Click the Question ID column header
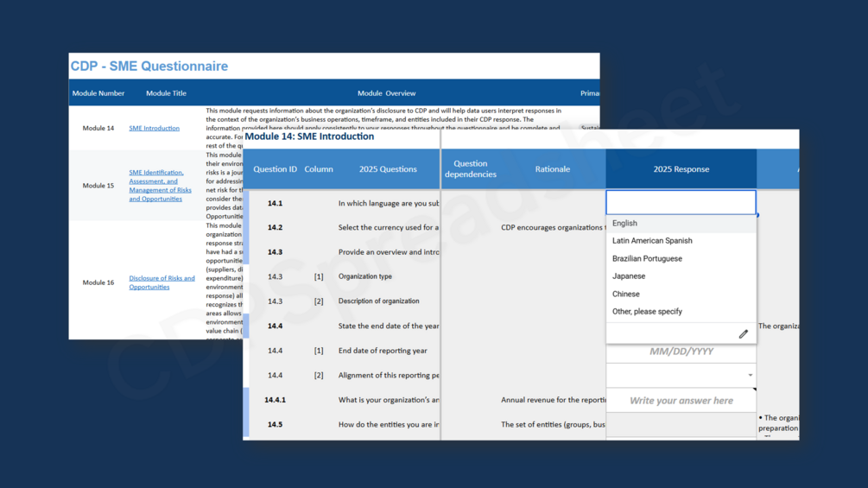 click(x=276, y=169)
